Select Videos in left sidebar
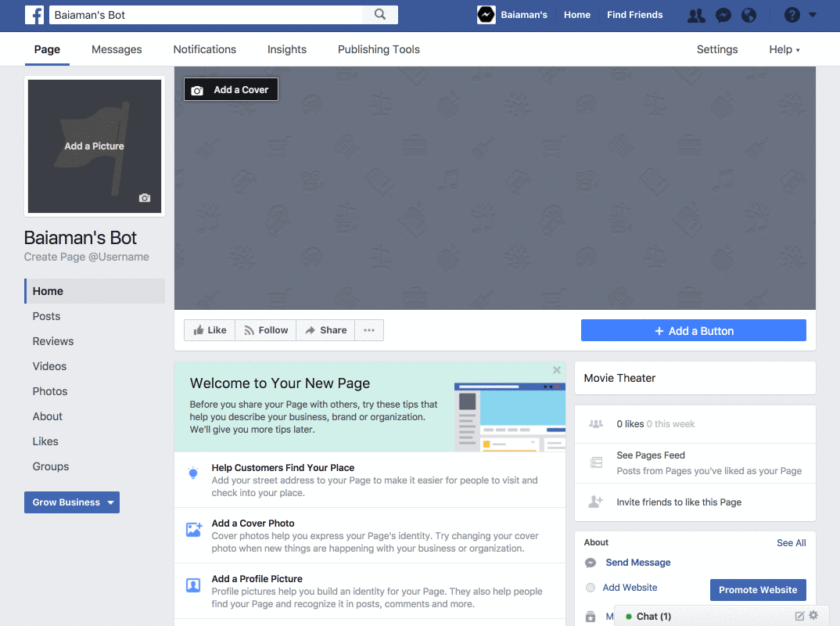Viewport: 840px width, 626px height. (x=49, y=366)
